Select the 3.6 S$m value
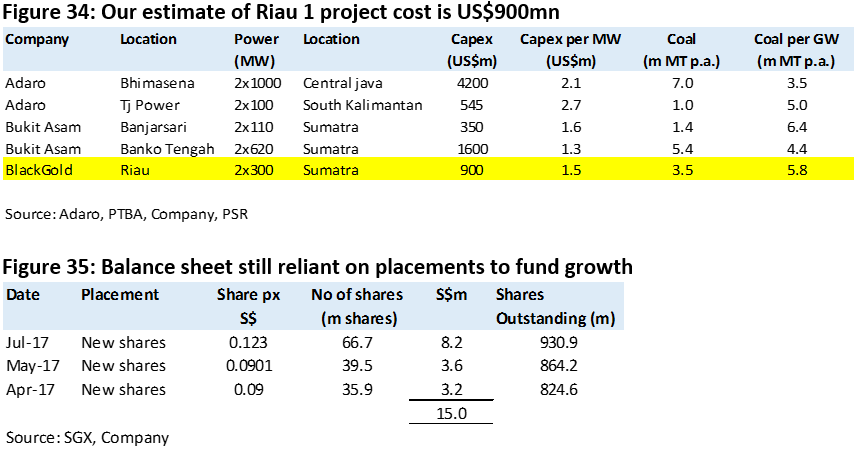Image resolution: width=855 pixels, height=449 pixels. pos(451,366)
